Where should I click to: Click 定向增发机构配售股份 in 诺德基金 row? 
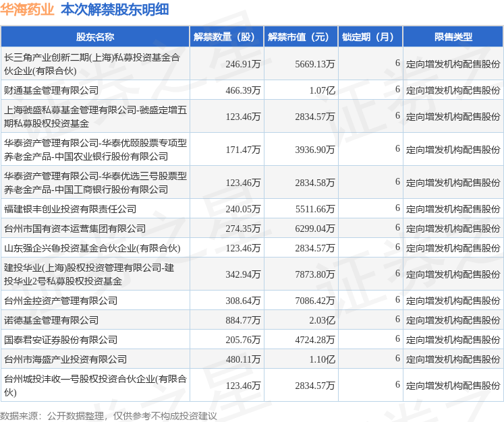click(453, 320)
